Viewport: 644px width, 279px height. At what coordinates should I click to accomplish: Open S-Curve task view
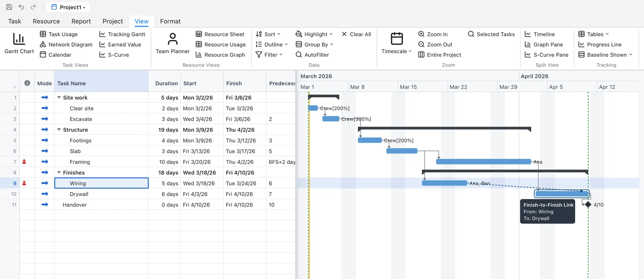click(114, 55)
